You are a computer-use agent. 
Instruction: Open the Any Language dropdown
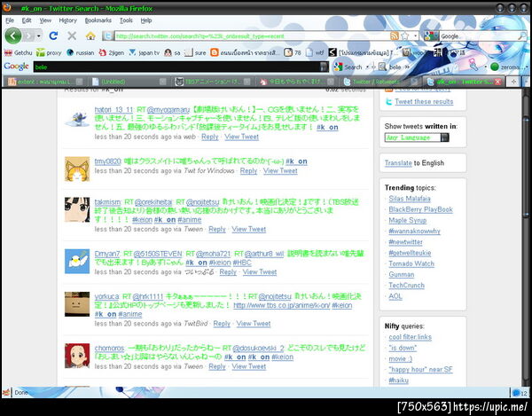click(x=417, y=137)
